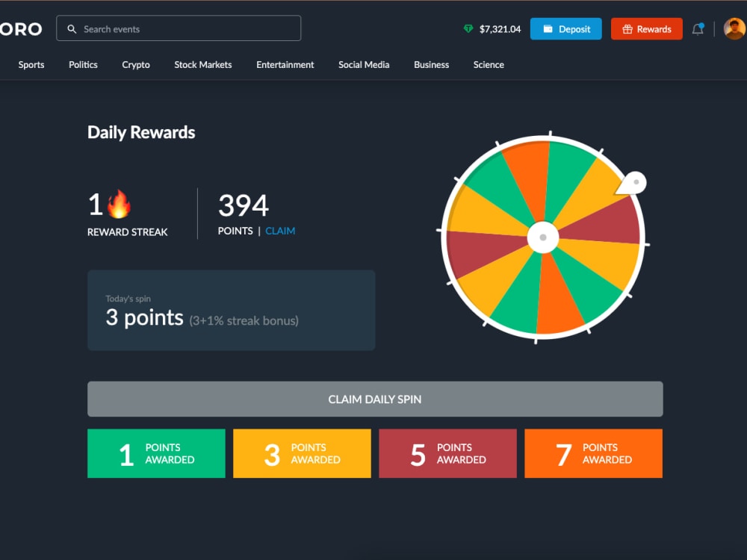The height and width of the screenshot is (560, 747).
Task: Click the orange 7 Points Awarded tile
Action: pyautogui.click(x=594, y=453)
